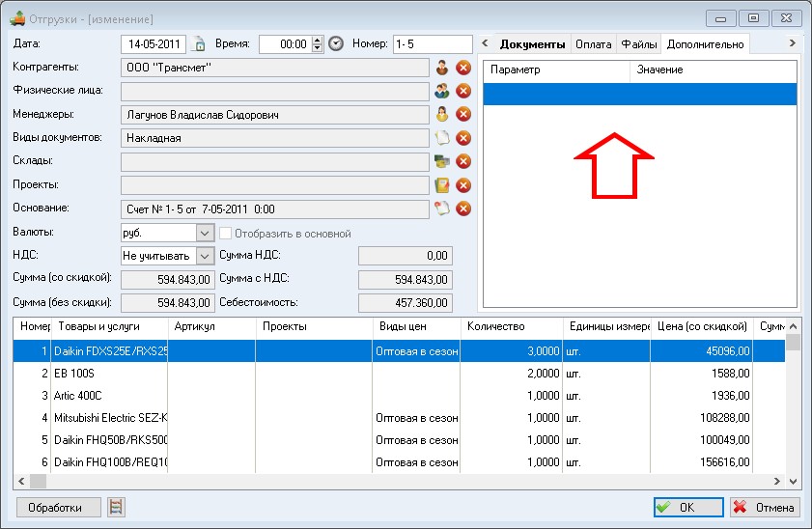Clear the Основание field with its red X

462,209
